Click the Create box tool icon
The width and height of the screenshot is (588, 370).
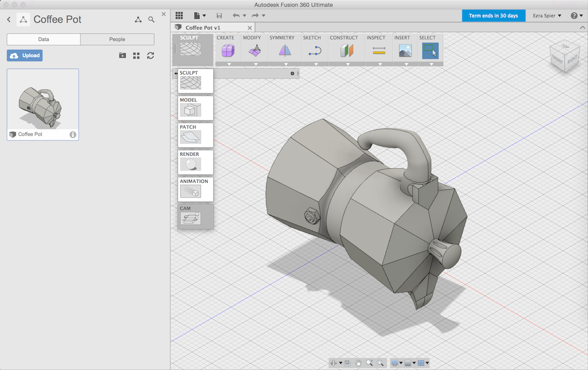228,51
